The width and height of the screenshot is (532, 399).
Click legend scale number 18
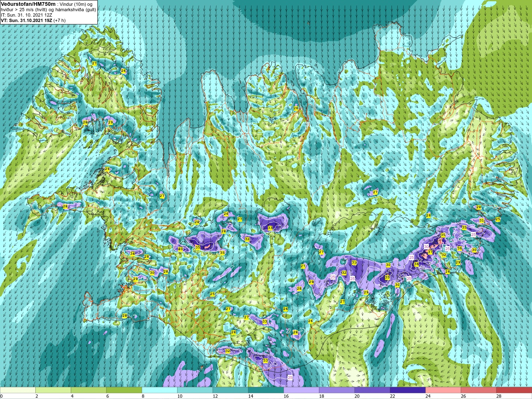click(x=321, y=396)
